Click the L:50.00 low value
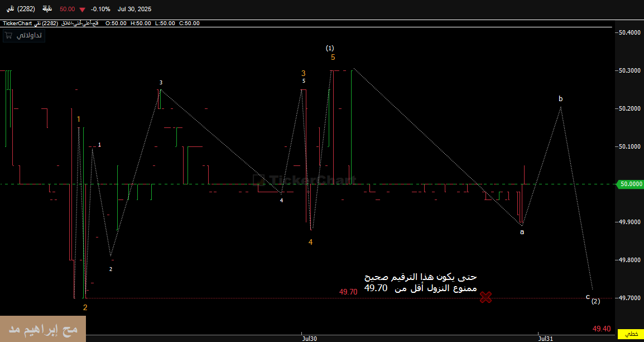The height and width of the screenshot is (342, 644). 165,23
